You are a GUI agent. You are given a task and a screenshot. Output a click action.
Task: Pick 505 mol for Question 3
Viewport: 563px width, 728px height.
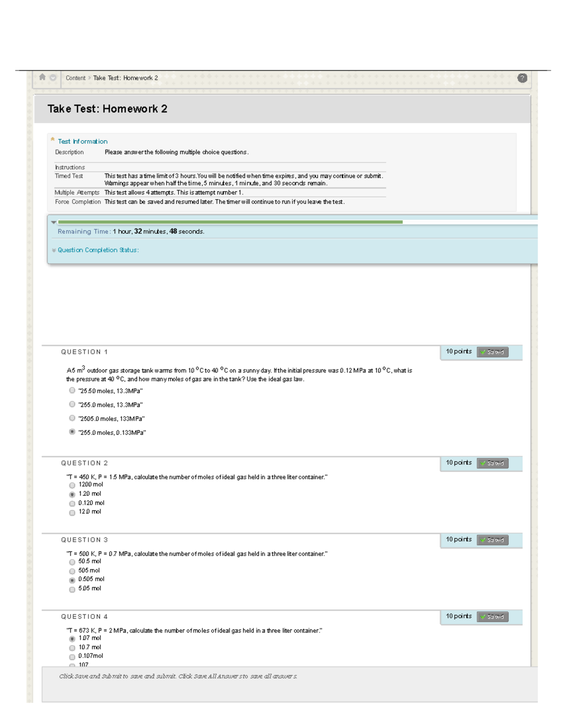coord(72,571)
